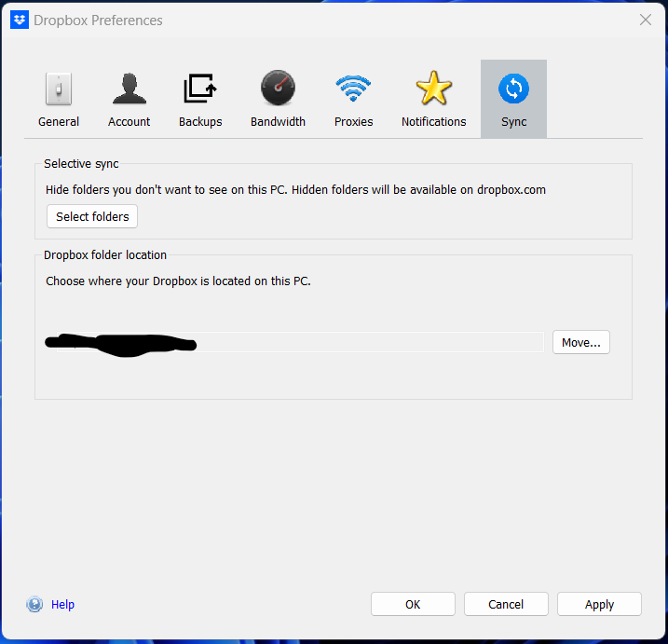
Task: Click Move... to relocate Dropbox folder
Action: pyautogui.click(x=581, y=342)
